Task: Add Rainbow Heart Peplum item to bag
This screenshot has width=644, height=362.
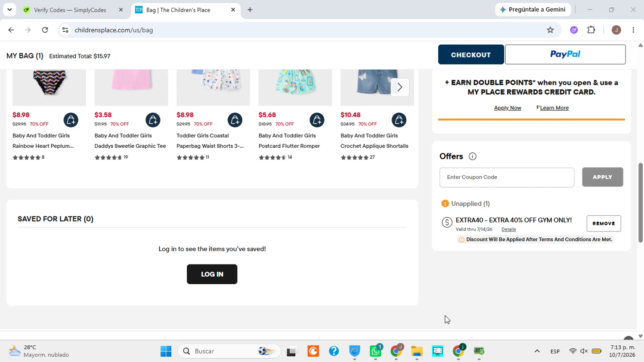Action: pos(71,120)
